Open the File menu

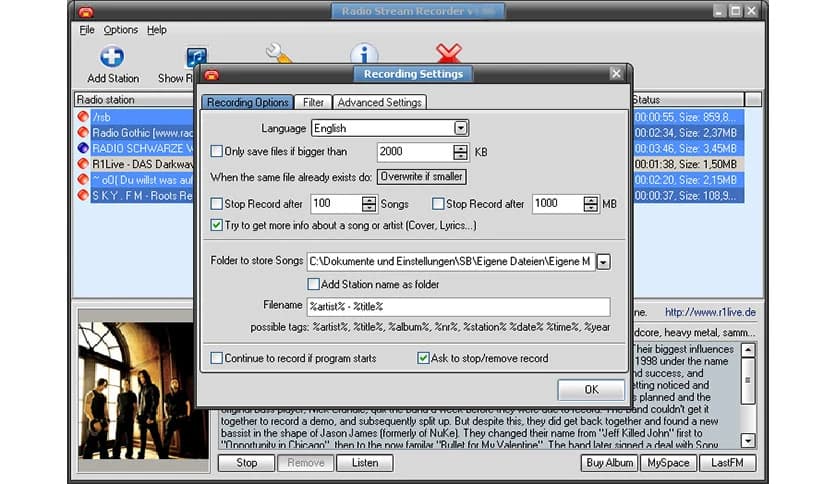[87, 30]
